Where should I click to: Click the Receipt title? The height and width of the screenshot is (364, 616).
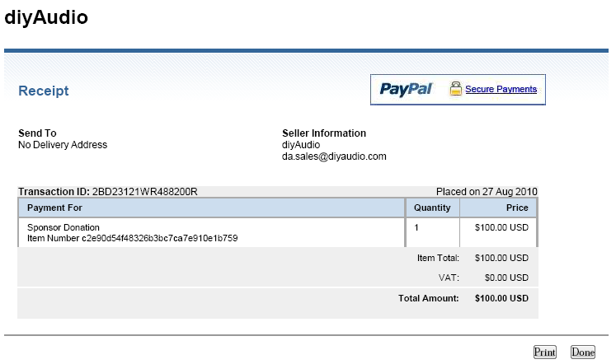tap(43, 91)
